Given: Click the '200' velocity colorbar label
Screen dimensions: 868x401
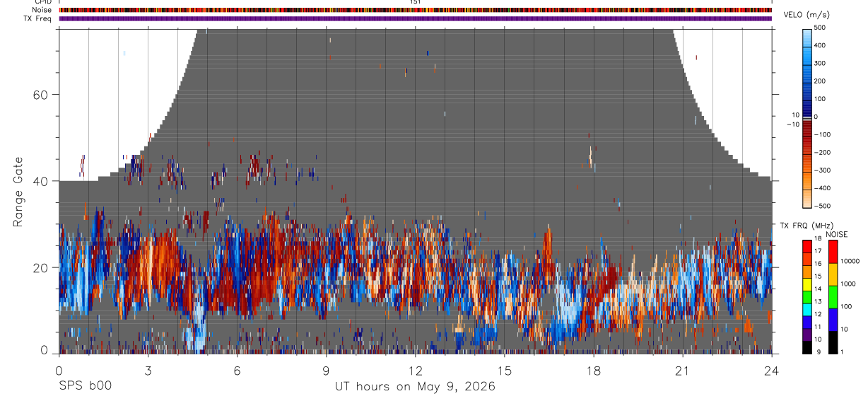Looking at the screenshot, I should (x=820, y=81).
